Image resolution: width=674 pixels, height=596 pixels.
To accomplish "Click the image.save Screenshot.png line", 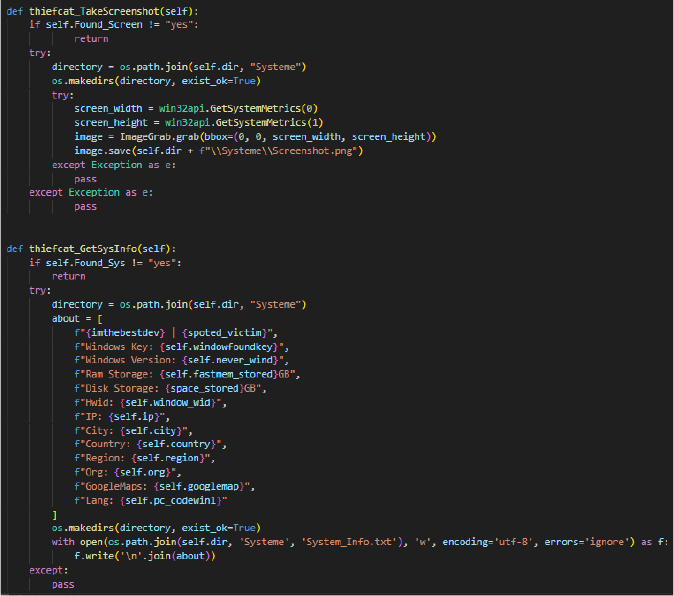I will [x=219, y=151].
